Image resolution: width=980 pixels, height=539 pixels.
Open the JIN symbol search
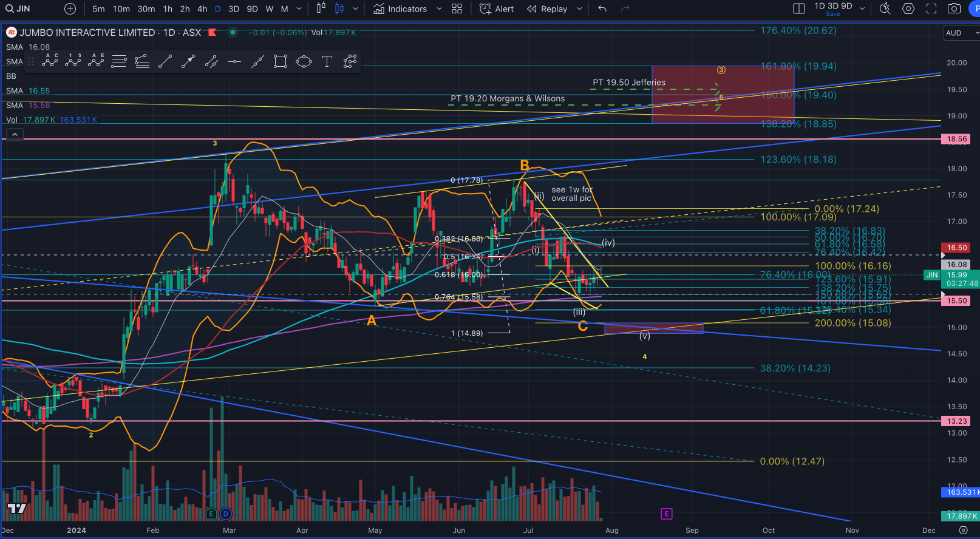(x=18, y=8)
